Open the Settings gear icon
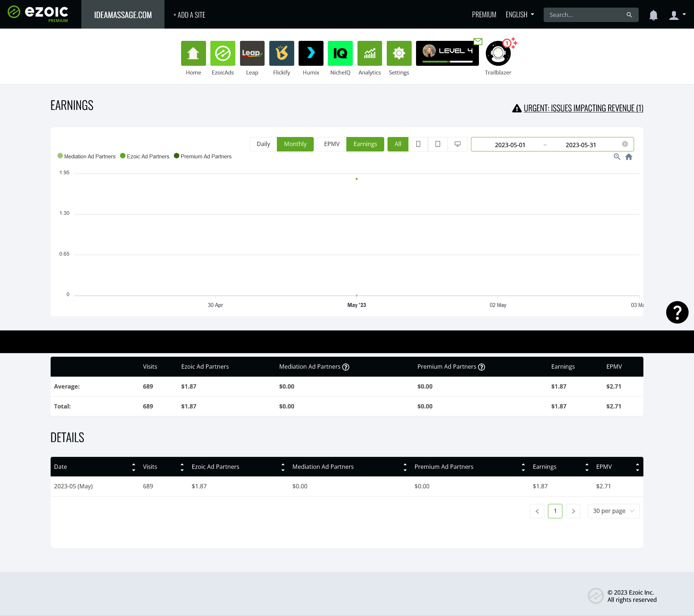Screen dimensions: 694x616 pyautogui.click(x=399, y=53)
